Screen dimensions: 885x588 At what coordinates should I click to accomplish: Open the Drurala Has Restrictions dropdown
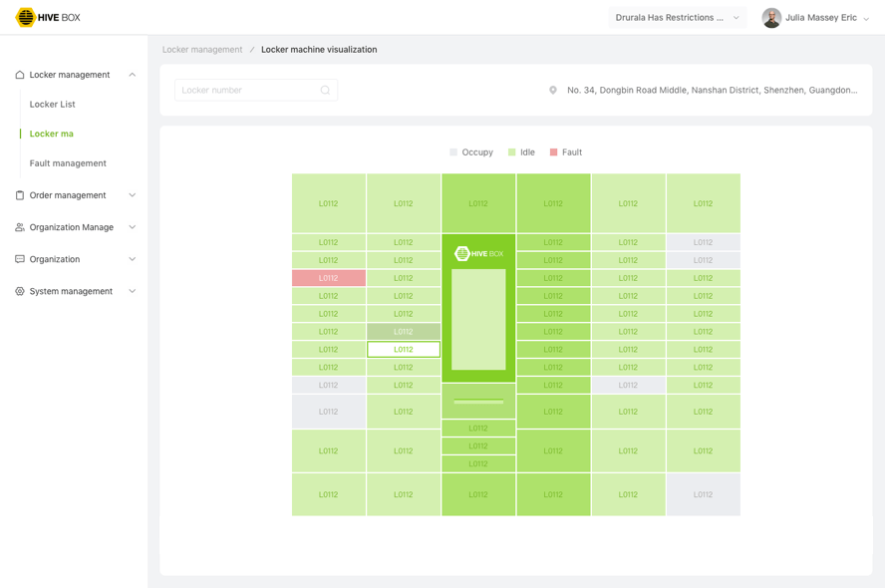(x=677, y=18)
